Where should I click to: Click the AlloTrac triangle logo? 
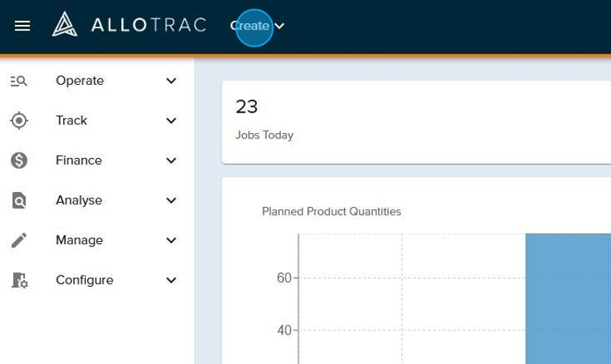[65, 25]
